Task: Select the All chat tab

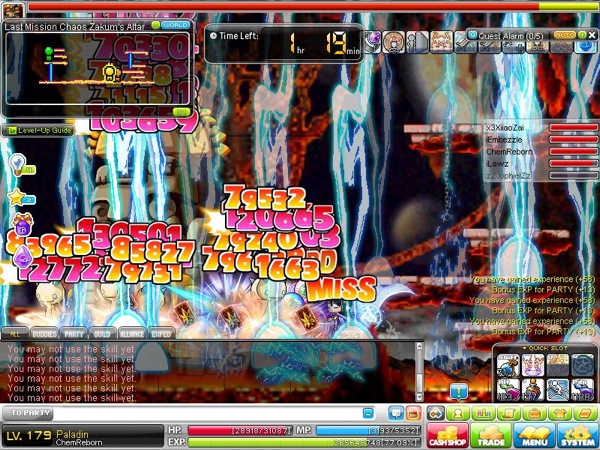Action: [x=15, y=334]
